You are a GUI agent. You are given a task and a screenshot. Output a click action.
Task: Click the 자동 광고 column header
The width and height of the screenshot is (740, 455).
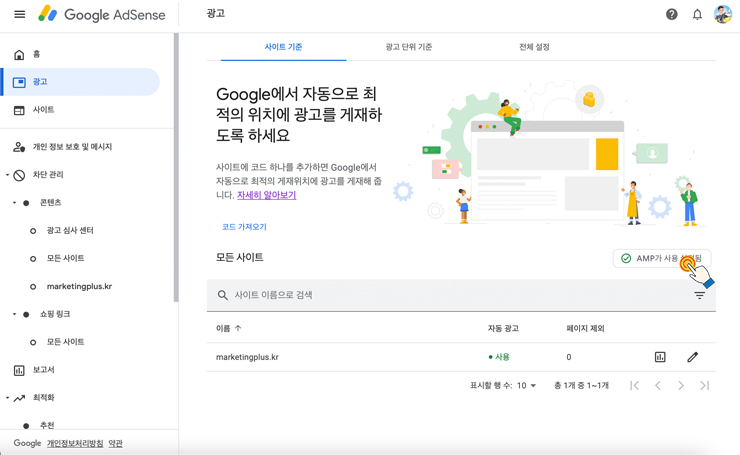coord(503,328)
